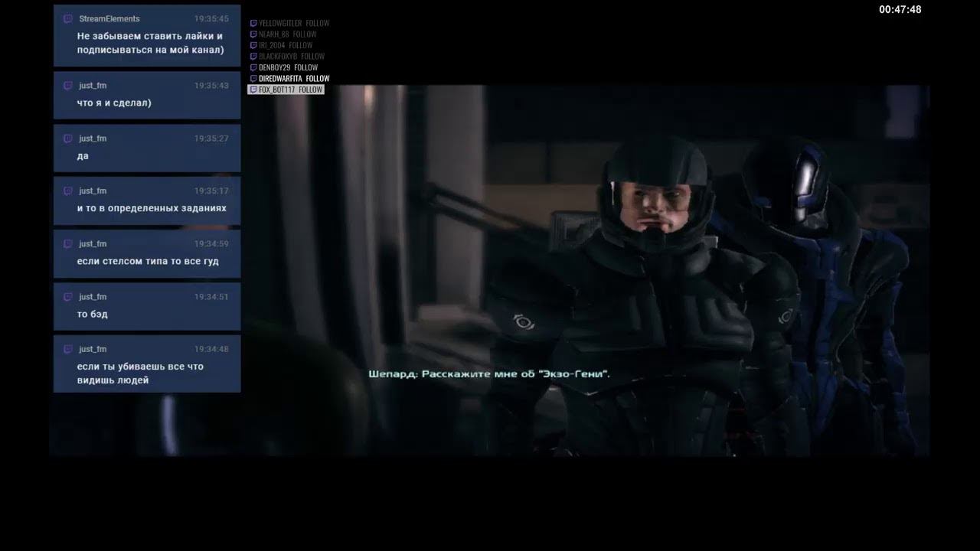This screenshot has width=980, height=551.
Task: Open just_fm name on the 19:34:59 message
Action: (93, 243)
